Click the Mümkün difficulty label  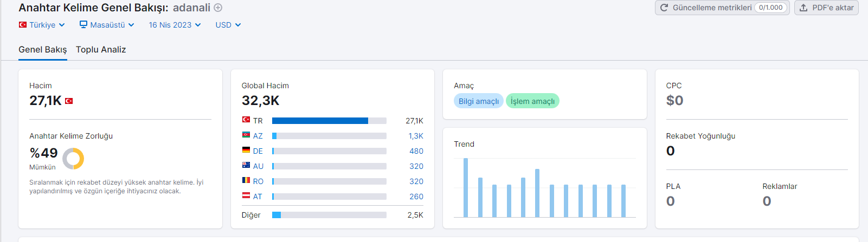pyautogui.click(x=42, y=167)
